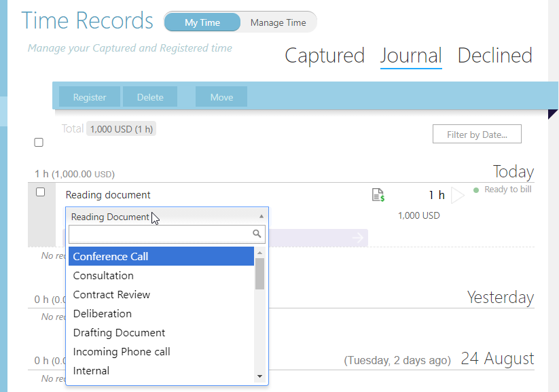Image resolution: width=559 pixels, height=392 pixels.
Task: Click the search magnifier icon in dropdown
Action: pos(257,234)
